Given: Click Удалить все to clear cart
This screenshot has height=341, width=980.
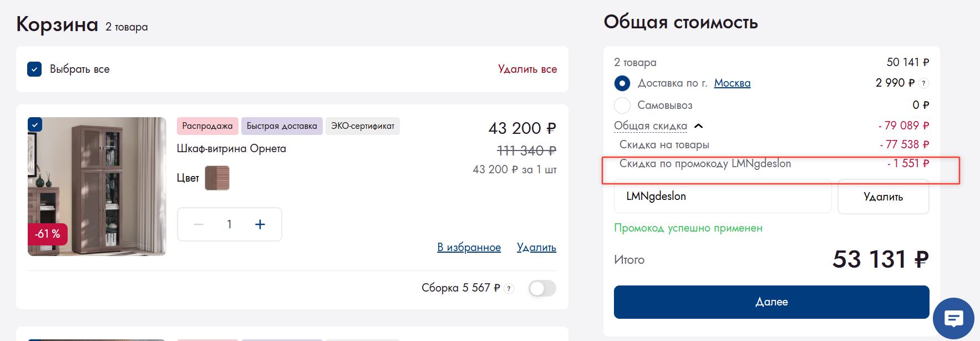Looking at the screenshot, I should click(527, 69).
